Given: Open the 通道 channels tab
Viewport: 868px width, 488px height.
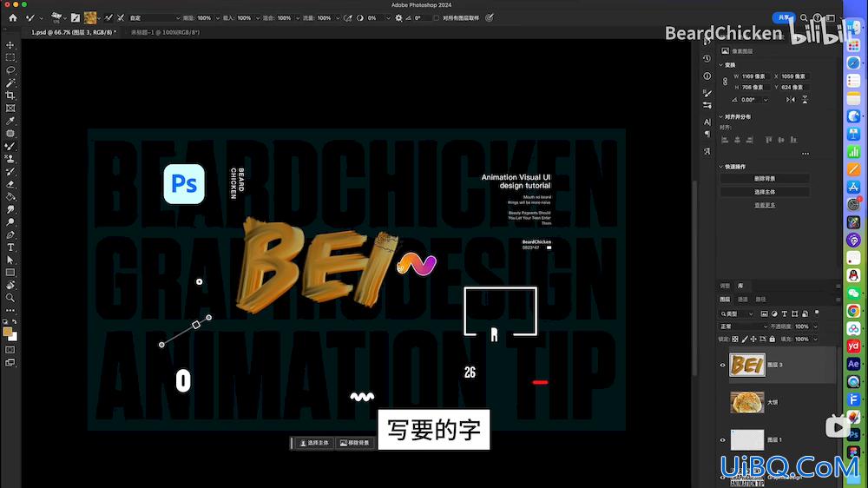Looking at the screenshot, I should pos(743,299).
